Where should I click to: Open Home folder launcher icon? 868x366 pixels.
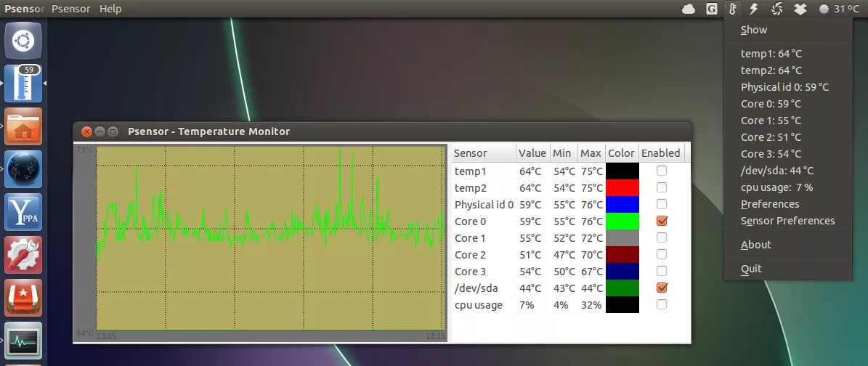click(x=23, y=126)
